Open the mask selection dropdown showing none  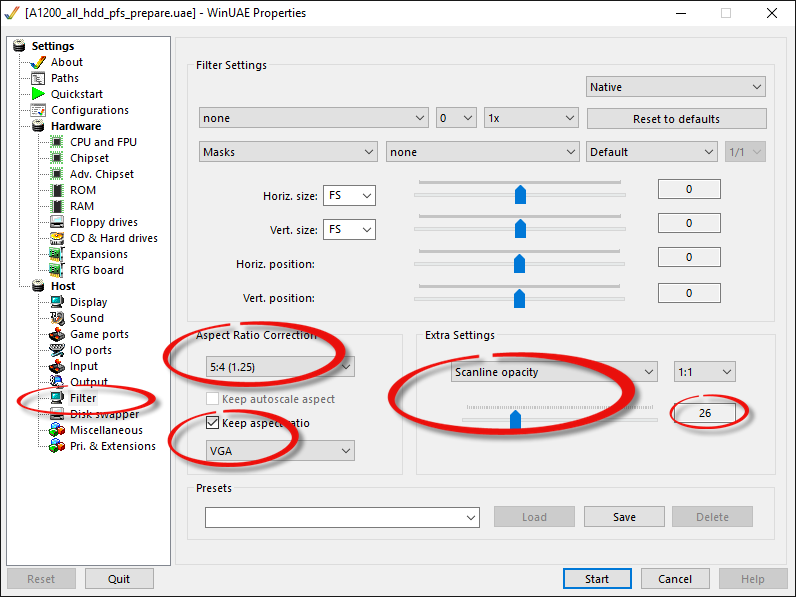click(482, 152)
